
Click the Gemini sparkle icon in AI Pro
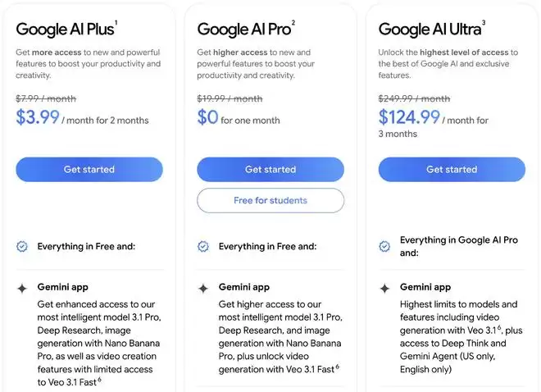click(203, 289)
